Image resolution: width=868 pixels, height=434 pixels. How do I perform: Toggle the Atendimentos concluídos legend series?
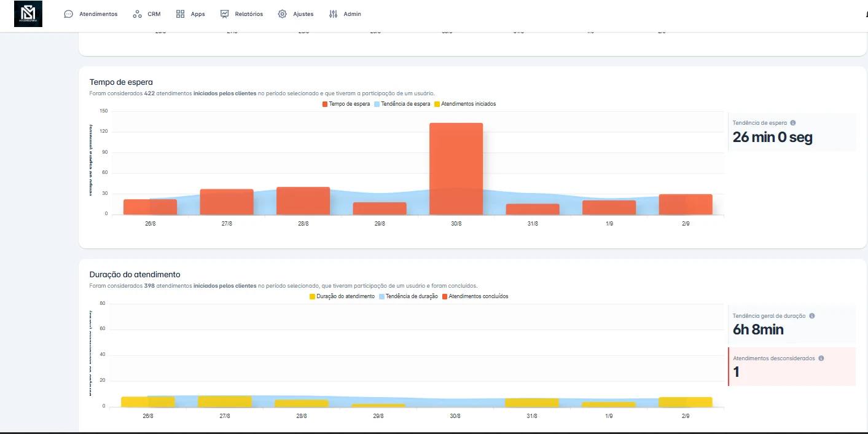[475, 296]
